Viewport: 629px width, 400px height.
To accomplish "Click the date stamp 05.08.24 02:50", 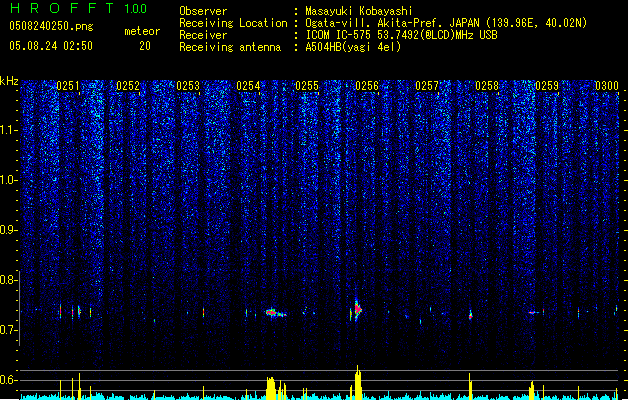I will pos(51,46).
